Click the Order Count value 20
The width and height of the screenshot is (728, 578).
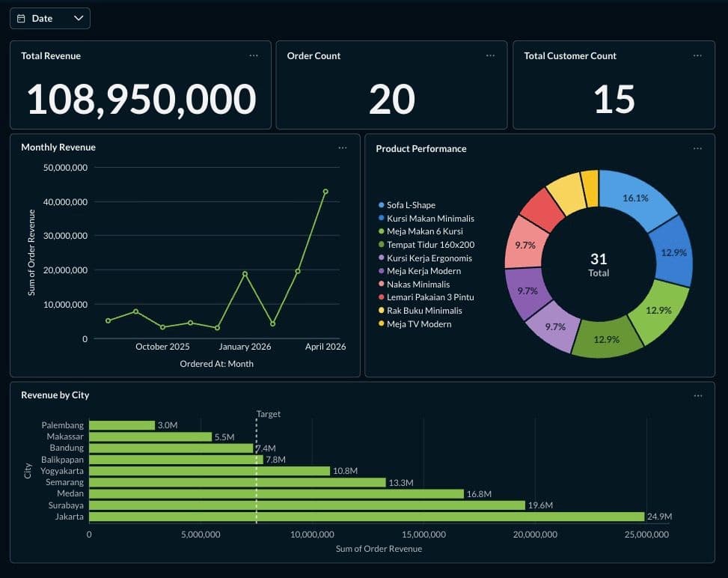392,99
